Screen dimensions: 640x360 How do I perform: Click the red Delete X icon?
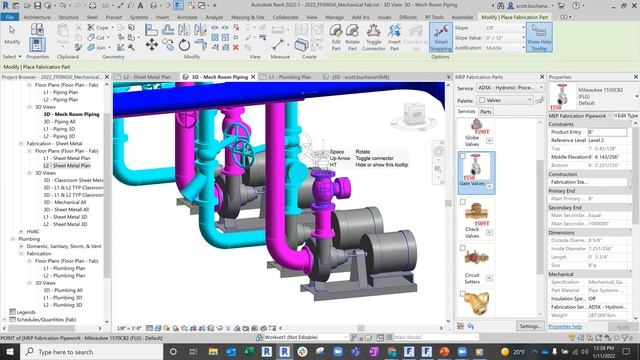click(236, 47)
